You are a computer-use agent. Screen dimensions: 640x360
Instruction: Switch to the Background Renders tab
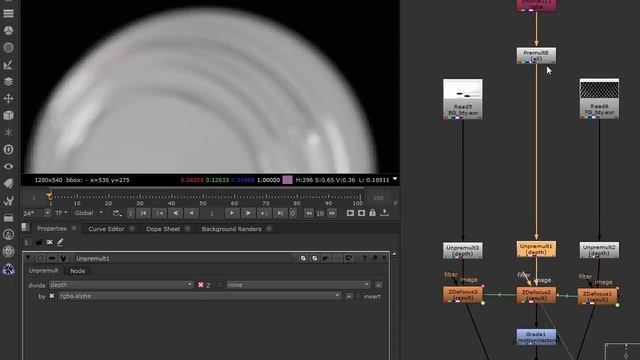coord(231,229)
